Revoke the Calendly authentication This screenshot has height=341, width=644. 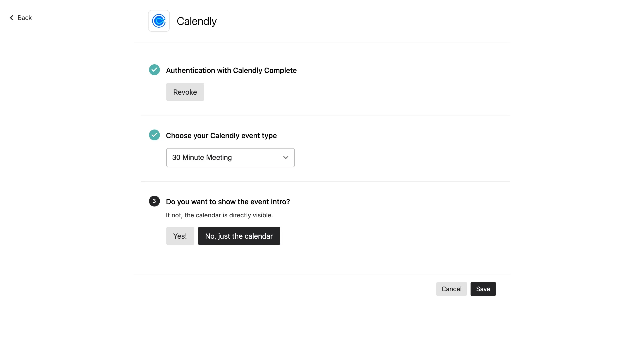pyautogui.click(x=185, y=92)
